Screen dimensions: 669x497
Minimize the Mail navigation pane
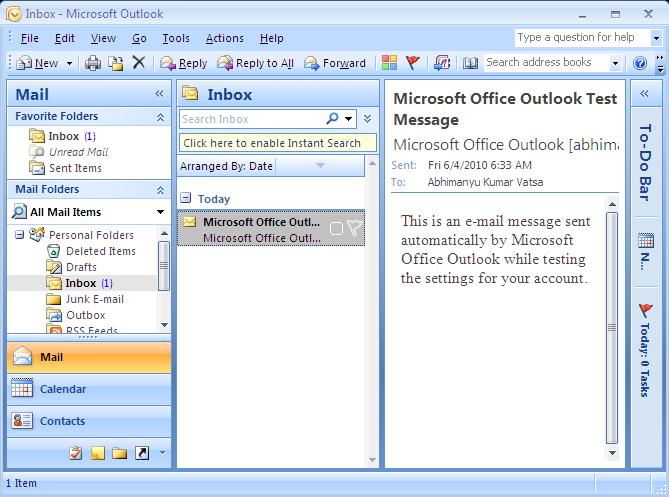click(159, 93)
